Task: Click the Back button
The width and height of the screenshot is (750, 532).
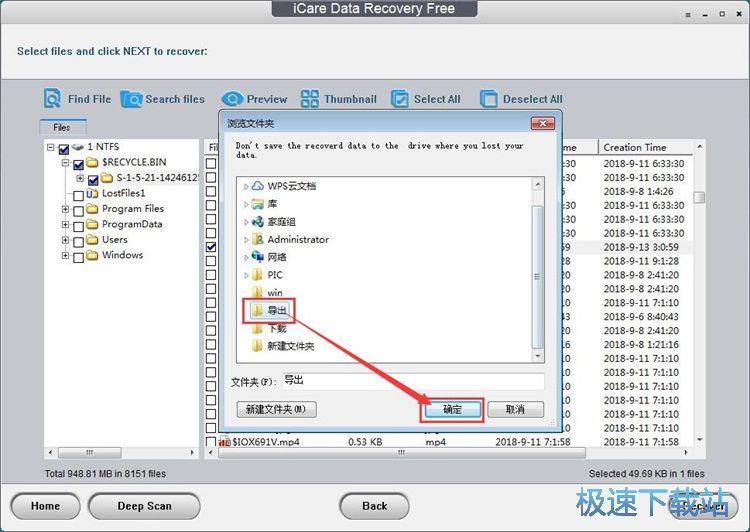Action: (375, 506)
